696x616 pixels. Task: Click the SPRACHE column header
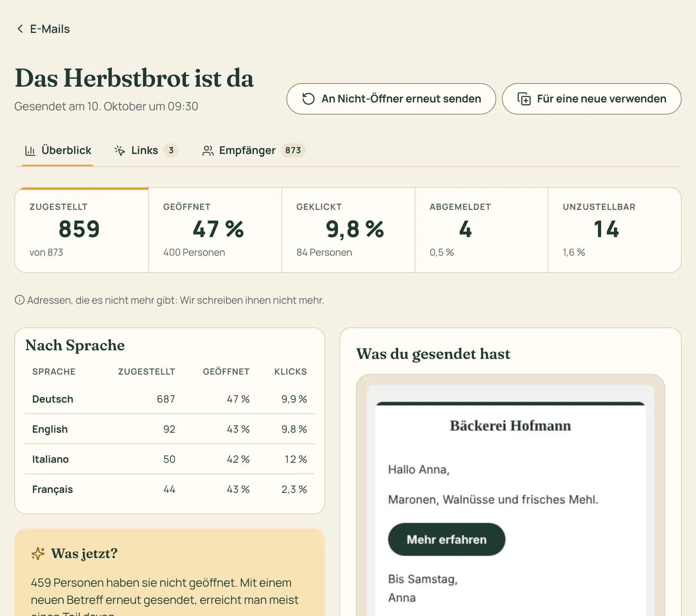coord(54,371)
